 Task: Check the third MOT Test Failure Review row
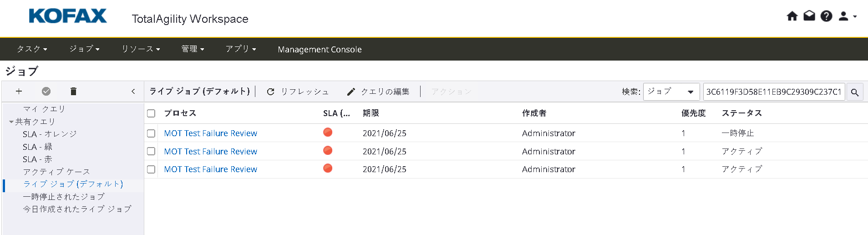(151, 169)
